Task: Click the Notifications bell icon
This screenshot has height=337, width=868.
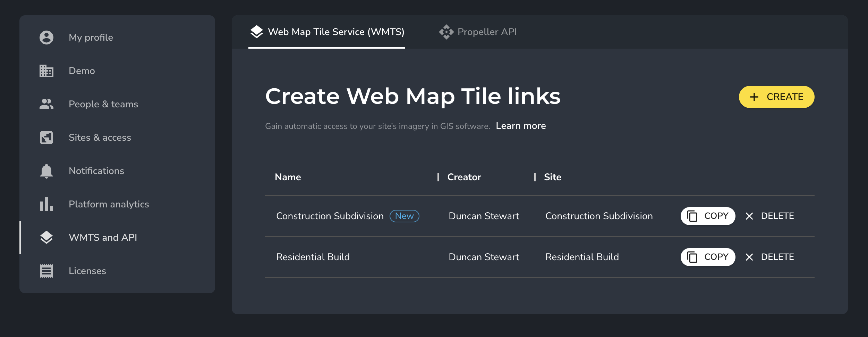Action: [46, 171]
